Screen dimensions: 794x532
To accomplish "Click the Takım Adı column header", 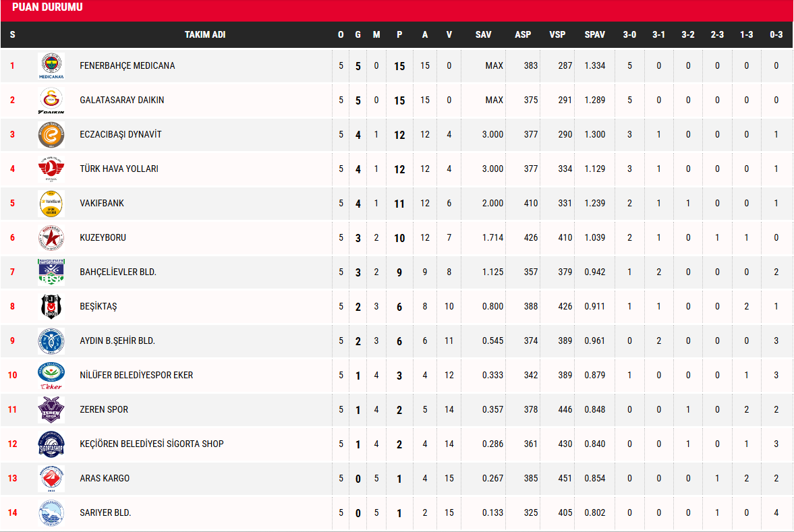I will tap(205, 35).
